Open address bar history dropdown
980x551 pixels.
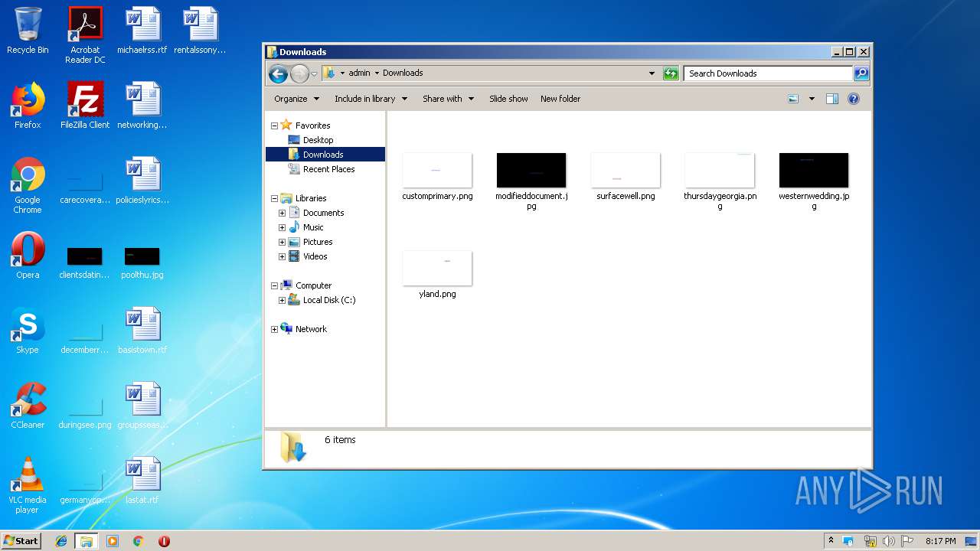pos(652,73)
